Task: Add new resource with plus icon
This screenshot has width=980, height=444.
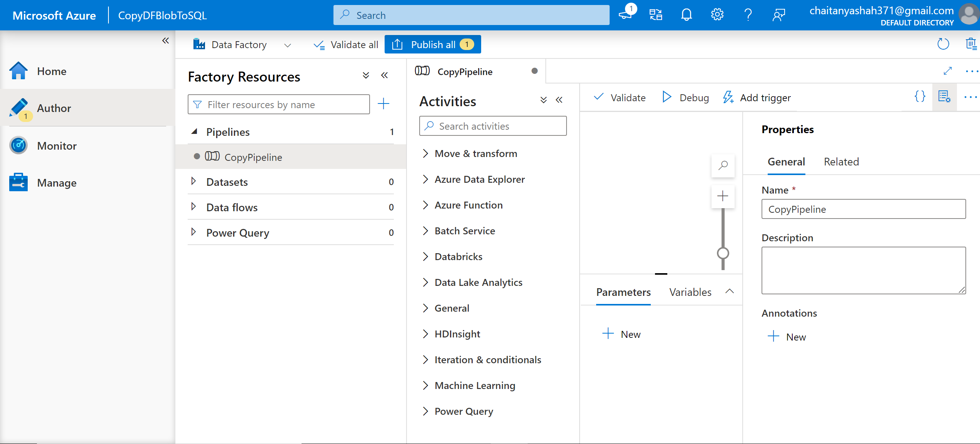Action: click(383, 103)
